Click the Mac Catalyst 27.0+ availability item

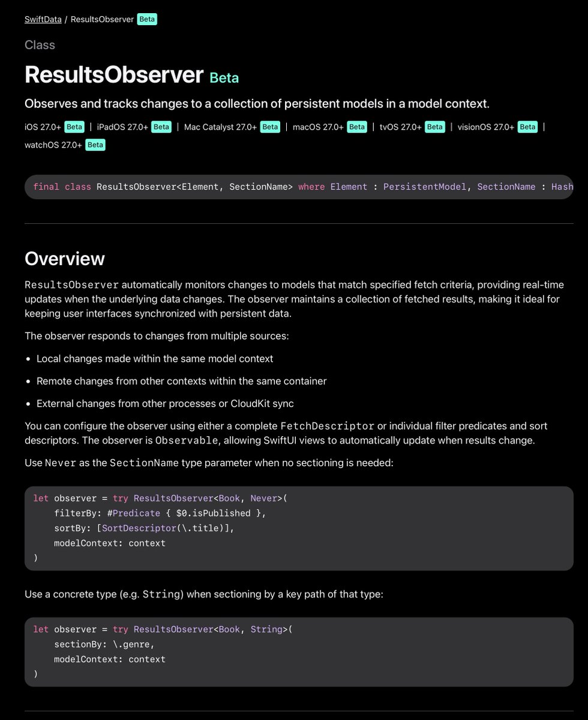(221, 127)
